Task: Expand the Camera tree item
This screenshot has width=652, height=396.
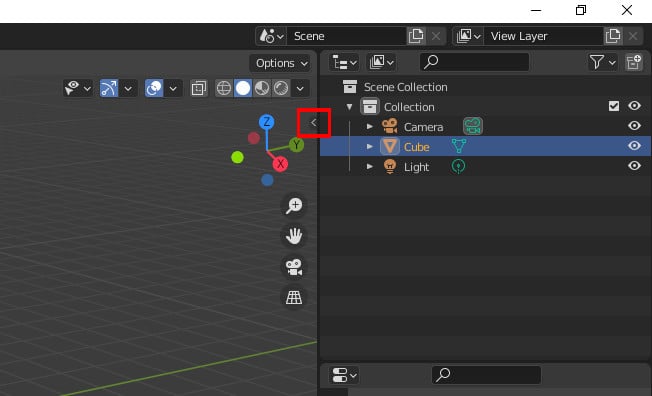Action: tap(369, 126)
